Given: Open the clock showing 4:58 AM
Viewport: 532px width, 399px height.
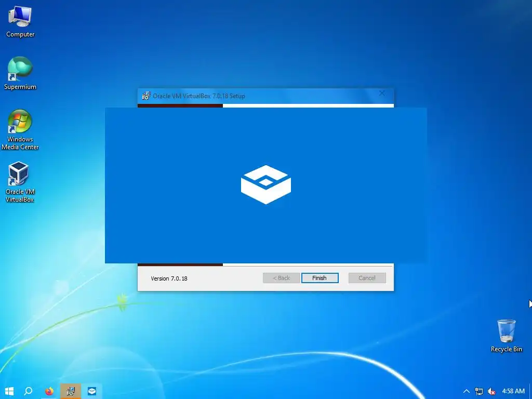Looking at the screenshot, I should (x=513, y=391).
